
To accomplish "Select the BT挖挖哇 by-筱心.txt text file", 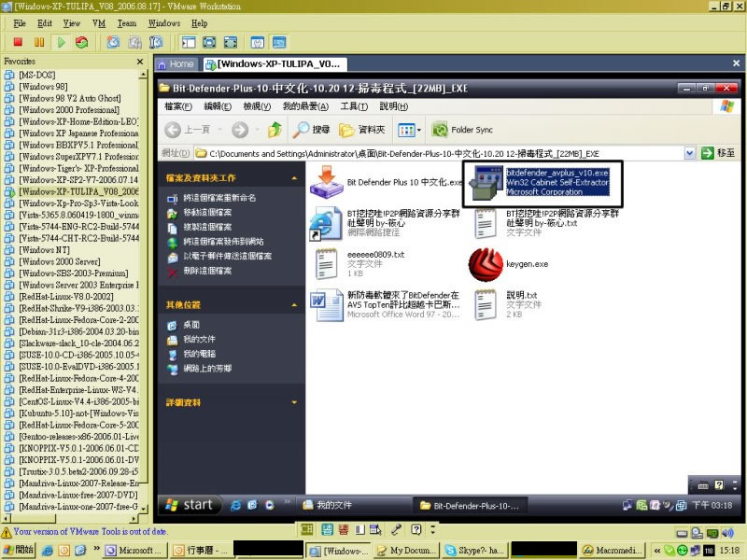I will [546, 223].
